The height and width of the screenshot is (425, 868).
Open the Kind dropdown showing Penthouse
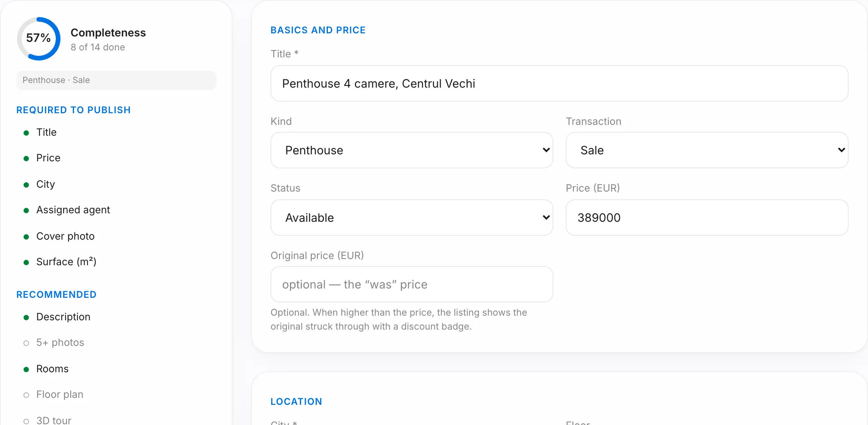coord(412,150)
